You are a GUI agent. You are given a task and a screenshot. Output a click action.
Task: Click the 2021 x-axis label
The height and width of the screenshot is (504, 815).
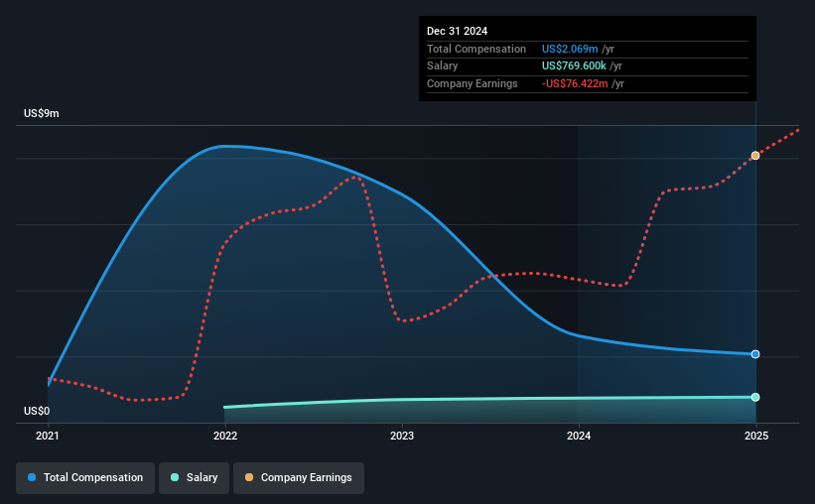48,436
